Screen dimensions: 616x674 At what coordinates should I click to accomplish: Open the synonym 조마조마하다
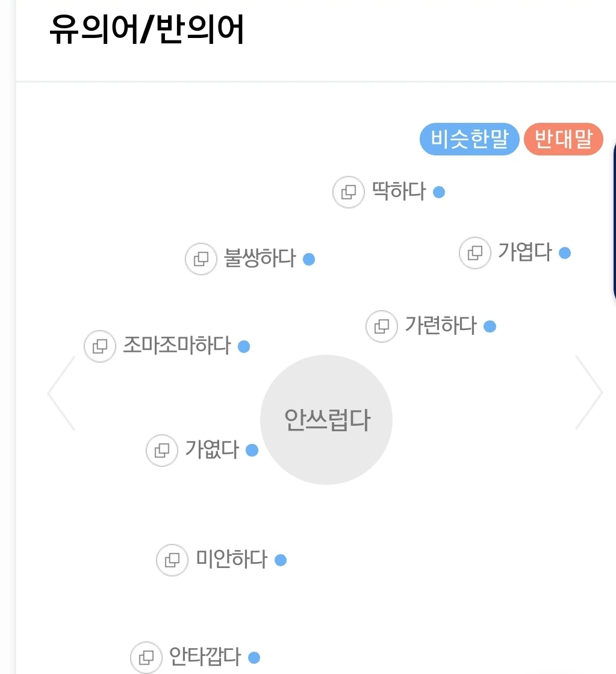point(177,346)
